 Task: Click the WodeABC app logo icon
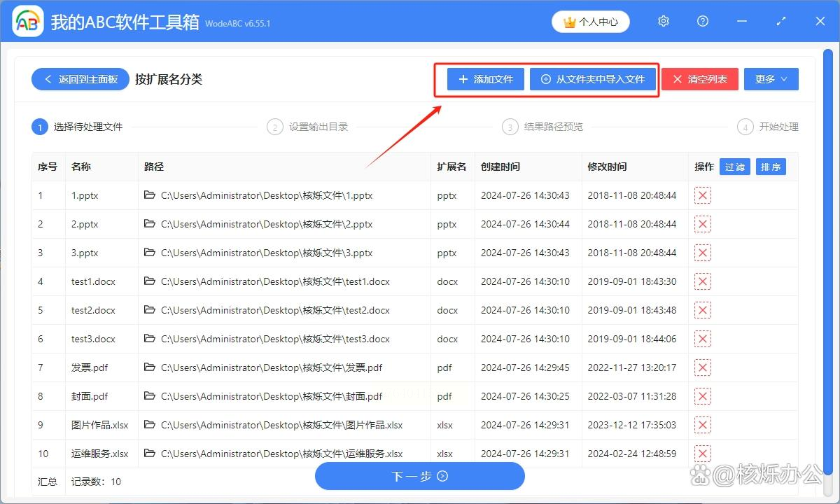pos(28,22)
